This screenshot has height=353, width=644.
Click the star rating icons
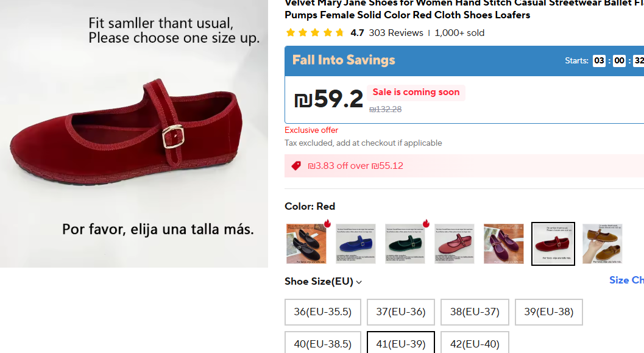tap(315, 33)
